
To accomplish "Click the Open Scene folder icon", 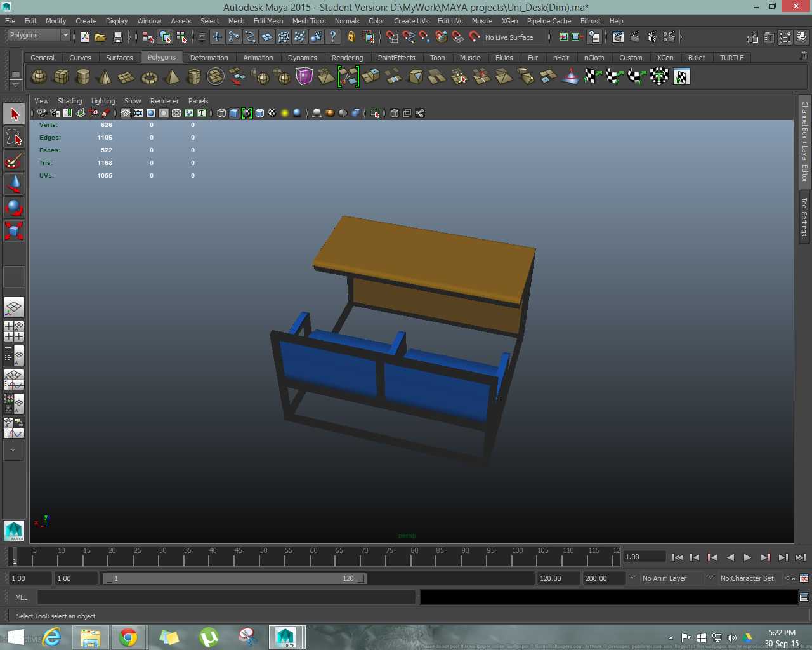I will tap(100, 37).
